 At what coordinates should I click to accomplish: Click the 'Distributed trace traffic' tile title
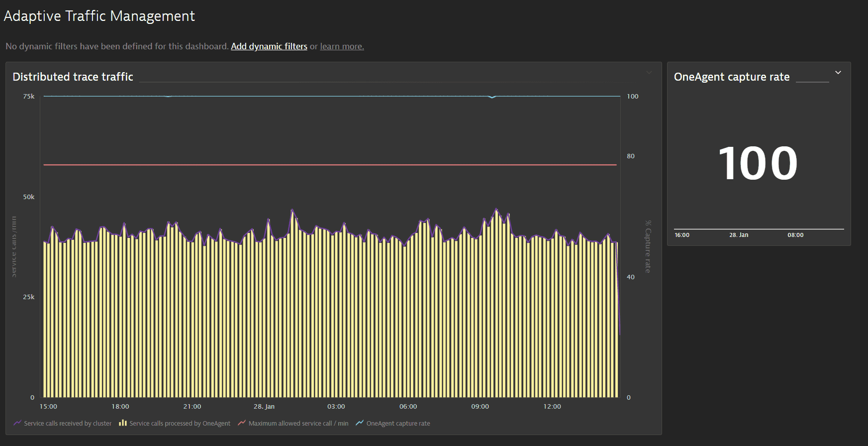(73, 77)
